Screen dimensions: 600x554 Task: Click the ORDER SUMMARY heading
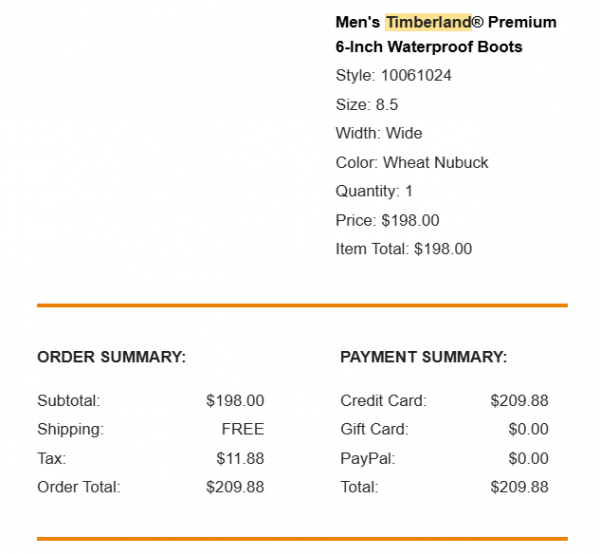tap(111, 357)
